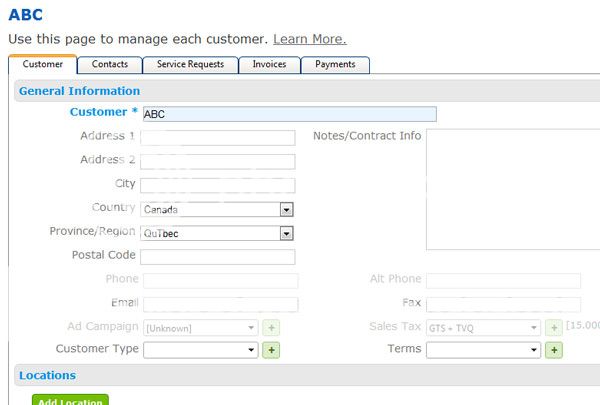Screen dimensions: 600x405
Task: Click into the Notes/Contract Info text area
Action: (x=512, y=188)
